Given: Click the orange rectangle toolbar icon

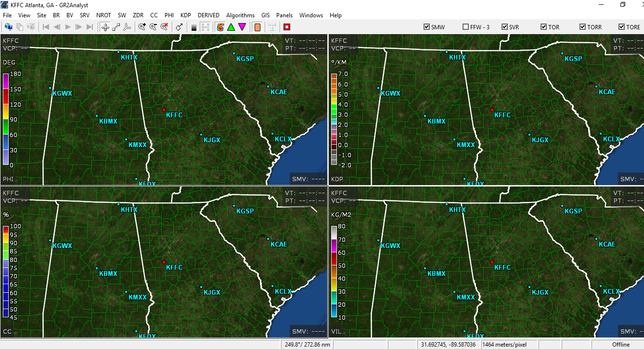Looking at the screenshot, I should click(257, 27).
